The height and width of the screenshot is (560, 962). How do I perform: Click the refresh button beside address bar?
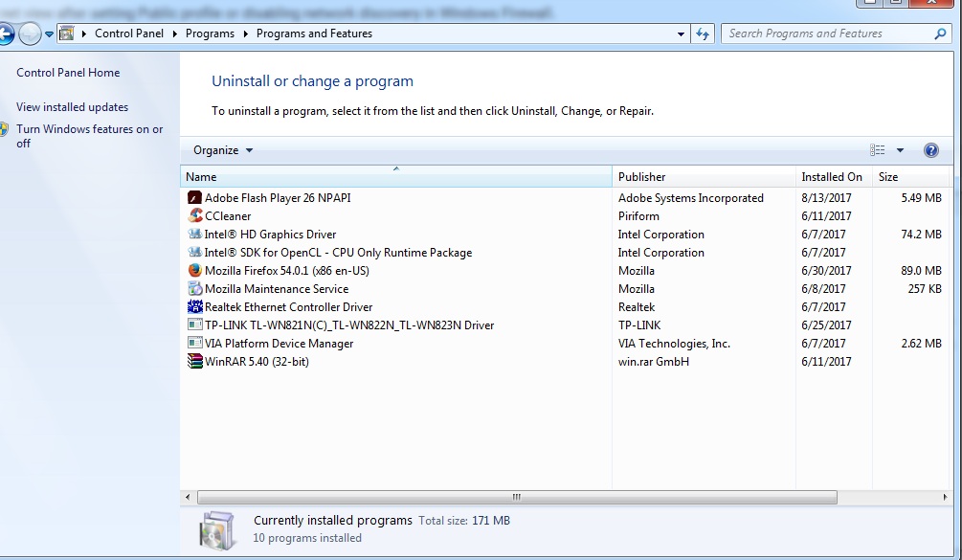click(703, 34)
